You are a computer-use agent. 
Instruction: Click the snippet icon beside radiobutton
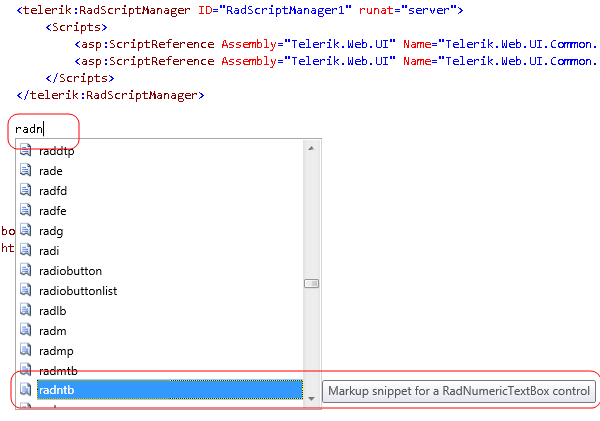pos(25,270)
